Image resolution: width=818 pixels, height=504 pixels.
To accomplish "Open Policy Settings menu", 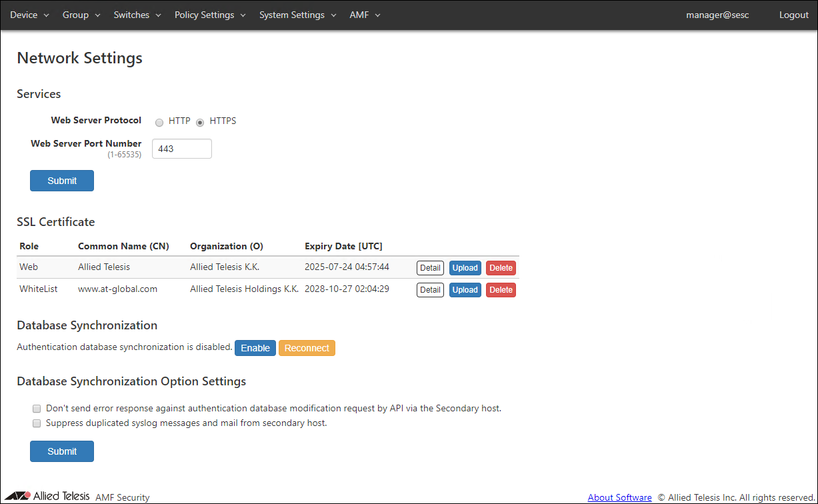I will [x=210, y=15].
